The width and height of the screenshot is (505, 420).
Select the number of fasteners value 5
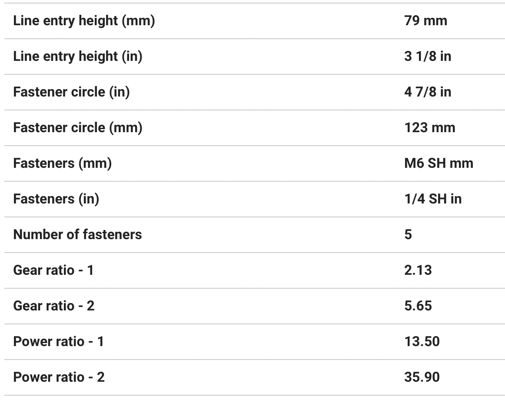pyautogui.click(x=408, y=235)
